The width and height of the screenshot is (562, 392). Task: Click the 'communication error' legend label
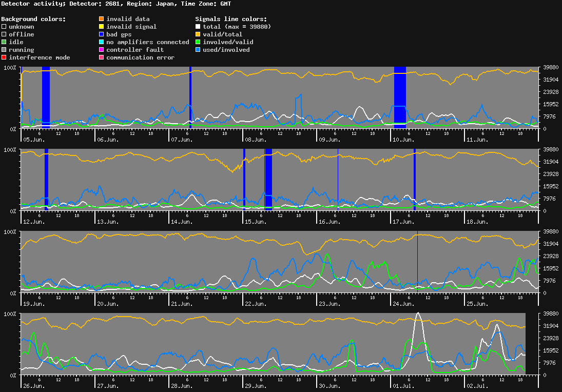(x=141, y=57)
